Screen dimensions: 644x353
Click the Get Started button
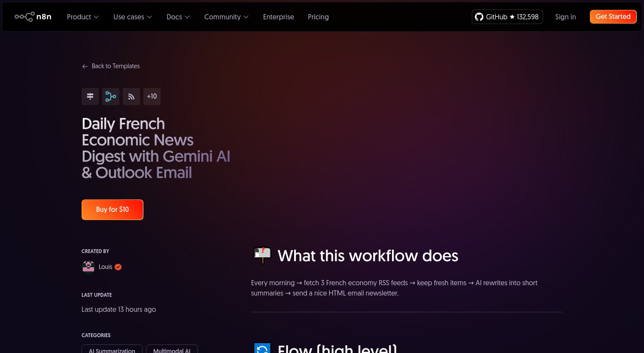[613, 17]
